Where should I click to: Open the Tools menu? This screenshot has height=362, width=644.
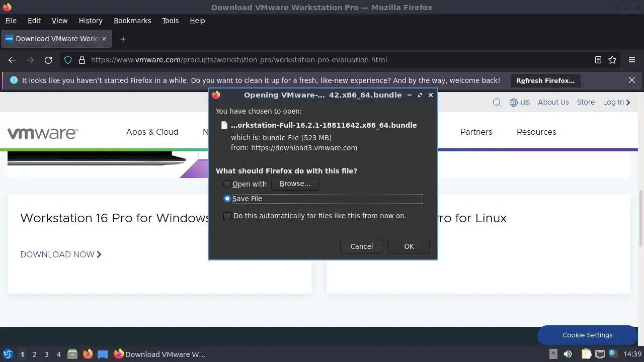[171, 21]
